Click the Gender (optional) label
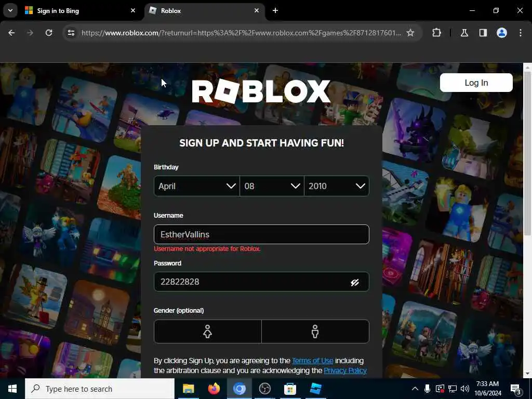Viewport: 532px width, 399px height. point(179,311)
